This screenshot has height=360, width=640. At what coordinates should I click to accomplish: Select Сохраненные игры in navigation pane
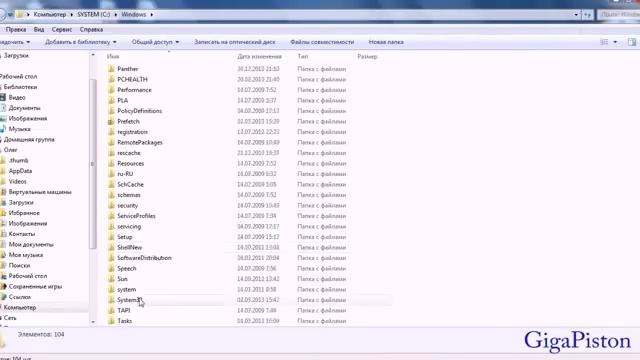35,287
